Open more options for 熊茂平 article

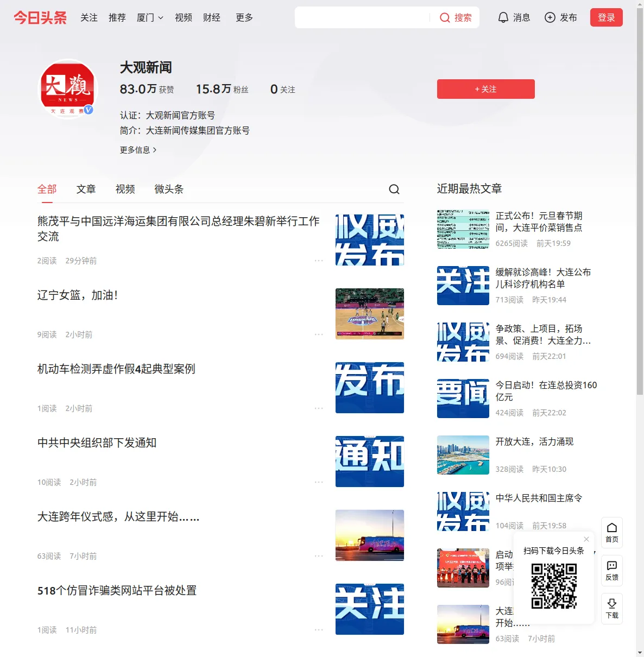(x=319, y=261)
